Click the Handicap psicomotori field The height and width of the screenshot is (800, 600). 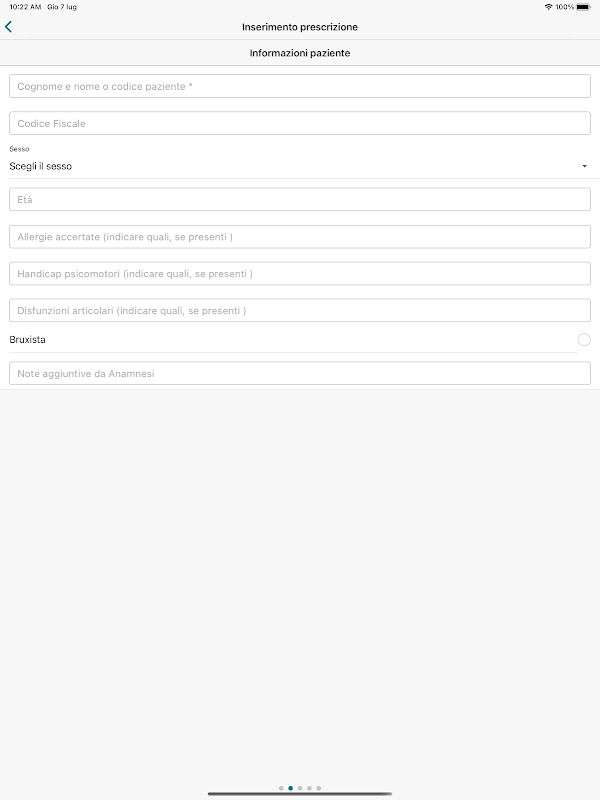[x=300, y=273]
